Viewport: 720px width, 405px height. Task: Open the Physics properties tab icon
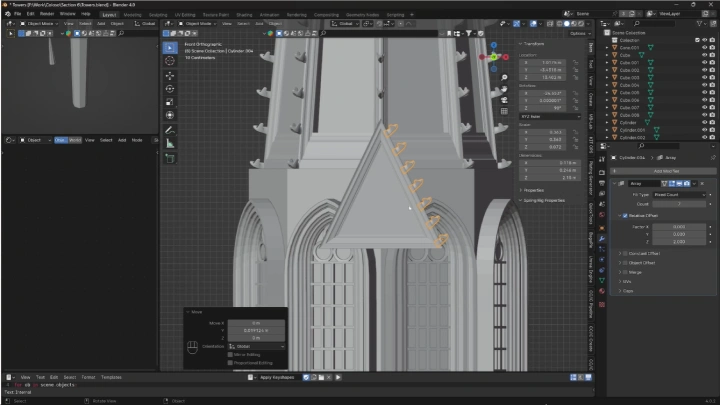point(602,259)
